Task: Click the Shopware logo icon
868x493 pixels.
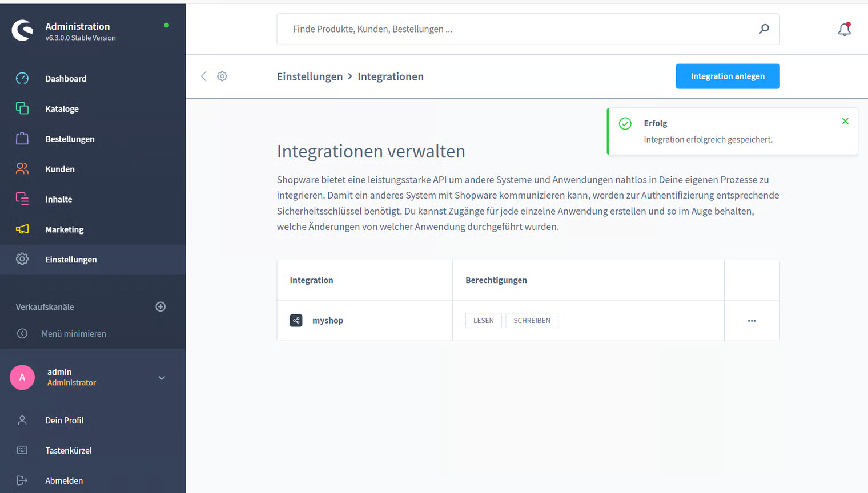Action: pos(23,30)
